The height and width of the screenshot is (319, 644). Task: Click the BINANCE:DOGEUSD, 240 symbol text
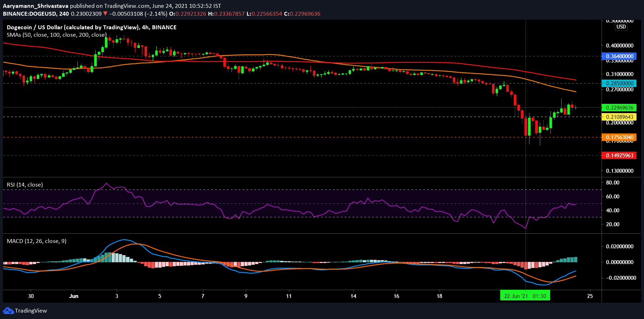pos(36,14)
